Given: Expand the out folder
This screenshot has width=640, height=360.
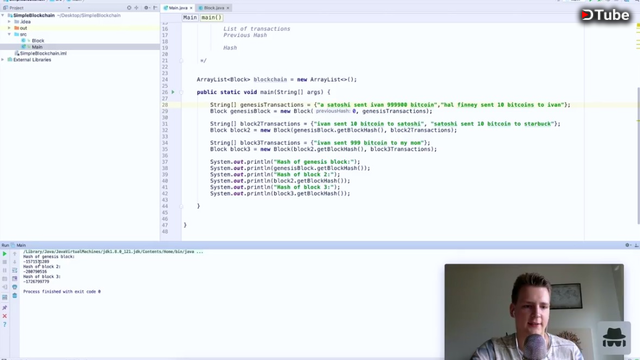Looking at the screenshot, I should (x=9, y=28).
